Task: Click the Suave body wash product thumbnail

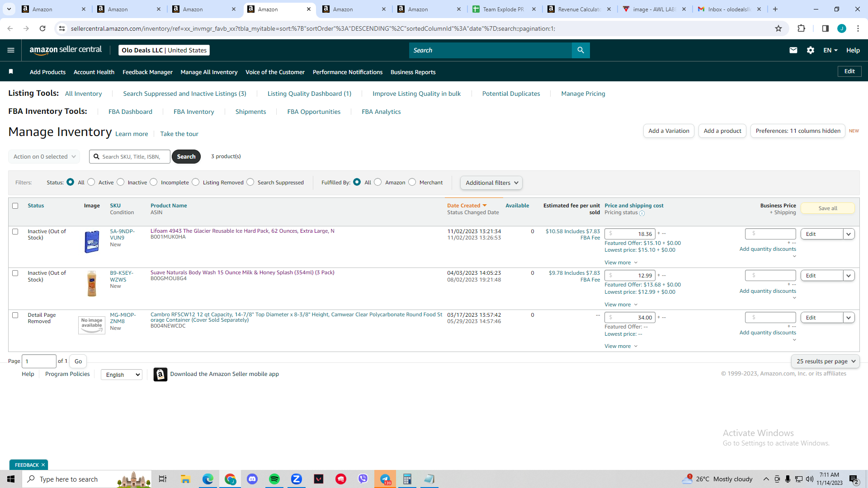Action: tap(92, 283)
